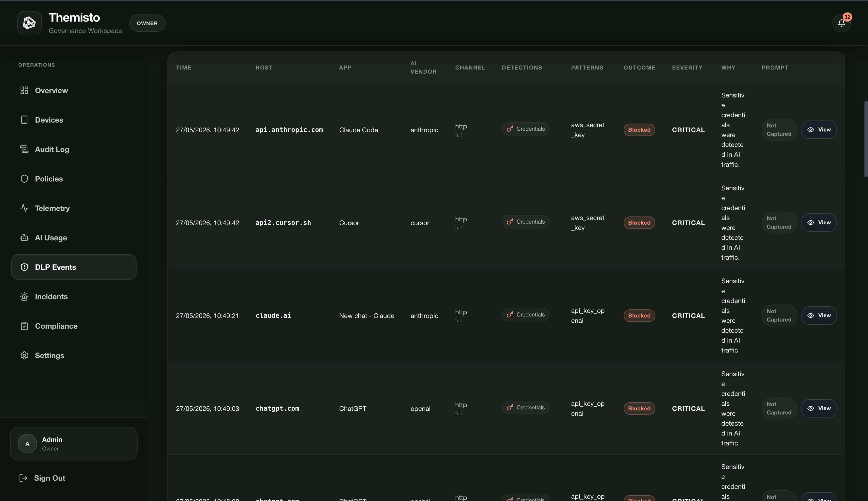The image size is (868, 501).
Task: Click the Audit Log scroll icon
Action: coord(24,149)
